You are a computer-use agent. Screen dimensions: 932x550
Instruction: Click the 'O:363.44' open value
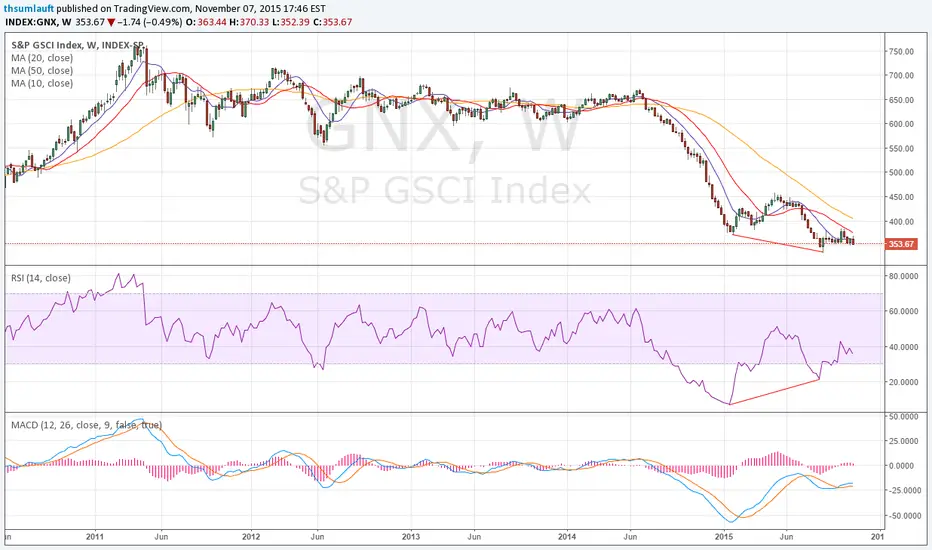(206, 22)
